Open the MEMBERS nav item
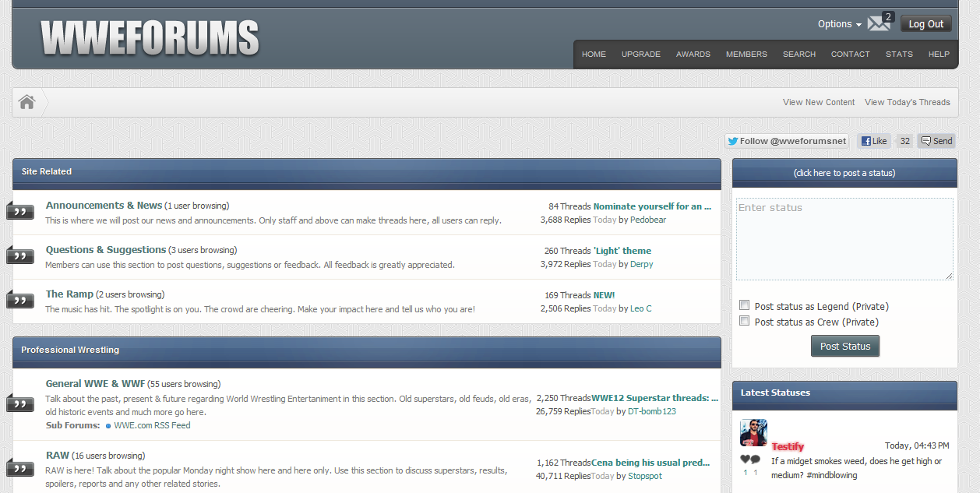980x493 pixels. click(746, 55)
